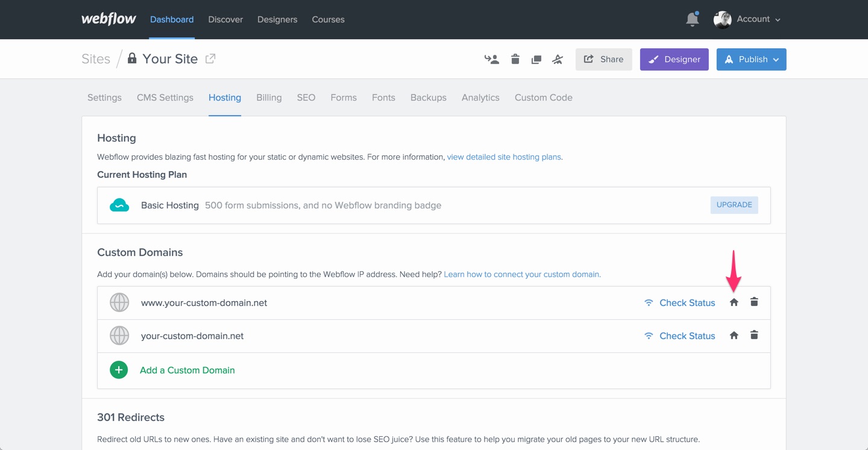Set www.your-custom-domain.net as default with home icon
Image resolution: width=868 pixels, height=450 pixels.
point(734,302)
